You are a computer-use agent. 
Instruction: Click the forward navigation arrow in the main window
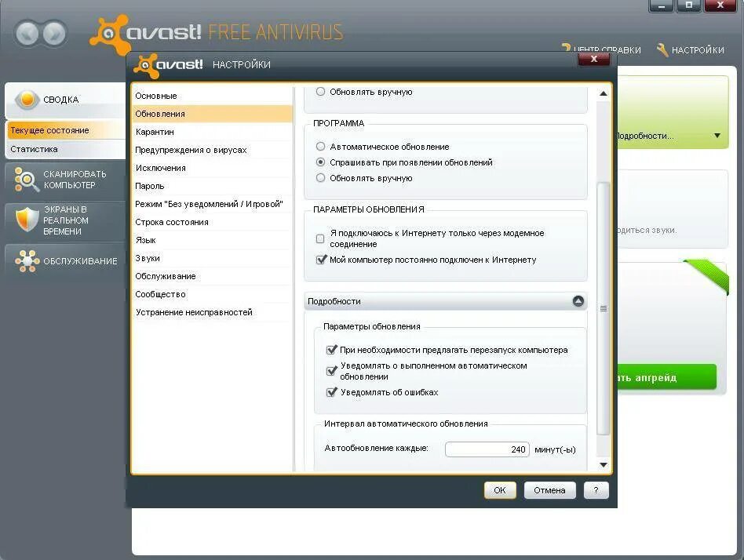coord(54,34)
